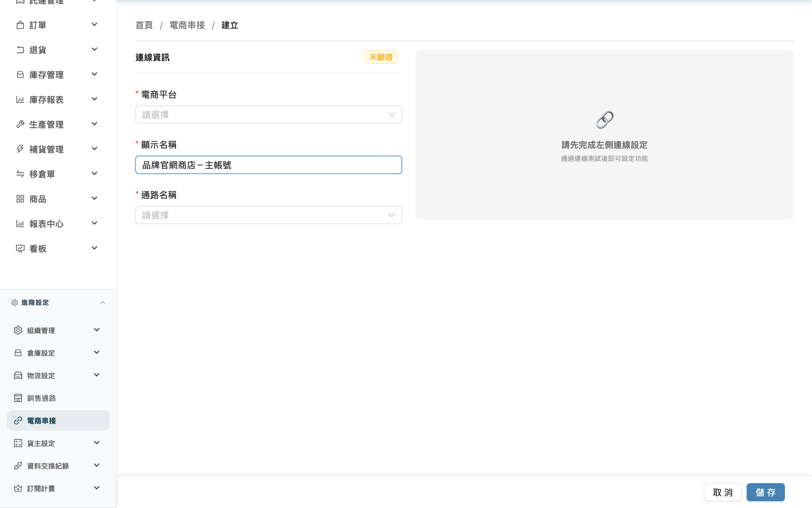Click the 資料交換紀錄 plug icon

click(18, 466)
